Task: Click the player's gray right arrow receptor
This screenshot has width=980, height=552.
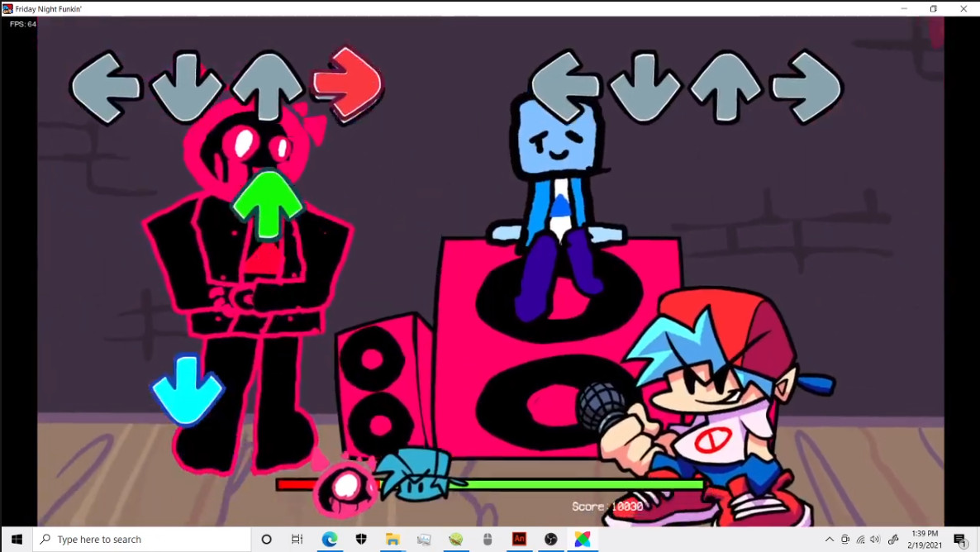Action: [806, 87]
